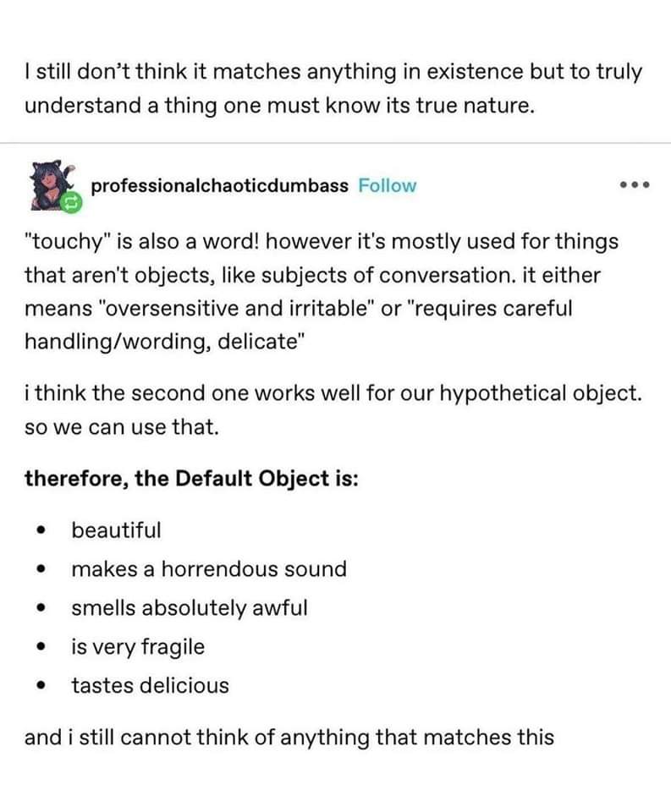Open the three-dots post options menu
Screen dimensions: 671x812
tap(635, 184)
